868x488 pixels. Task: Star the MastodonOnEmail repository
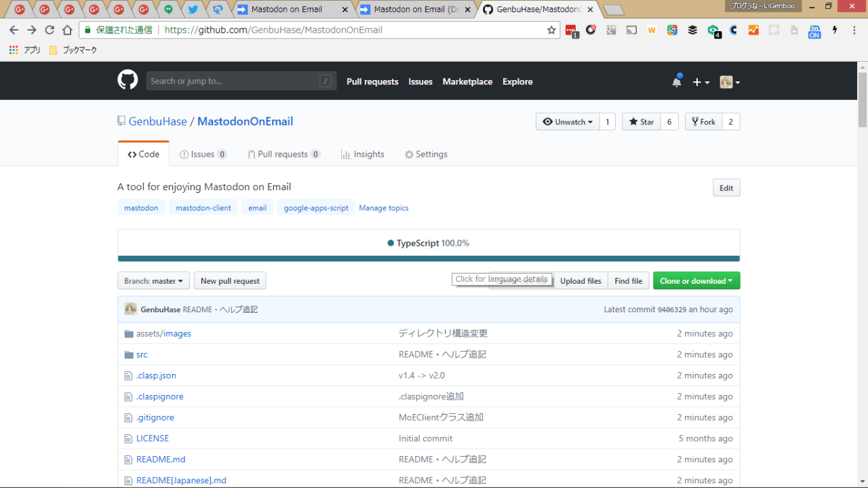(641, 121)
